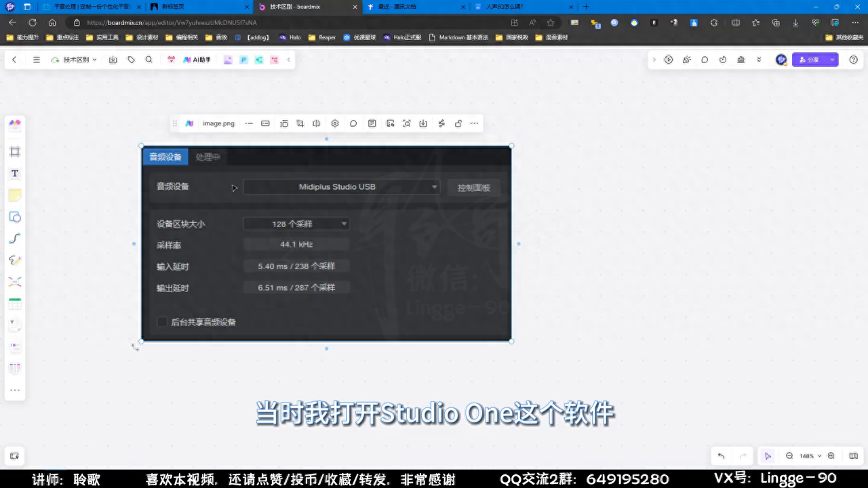Select the sticky note tool
The height and width of the screenshot is (488, 868).
(x=14, y=195)
